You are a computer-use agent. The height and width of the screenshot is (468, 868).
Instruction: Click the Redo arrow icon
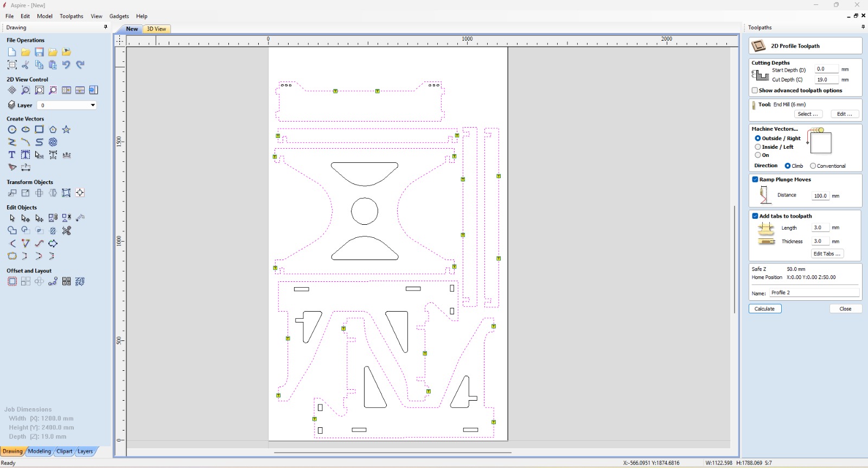tap(80, 65)
